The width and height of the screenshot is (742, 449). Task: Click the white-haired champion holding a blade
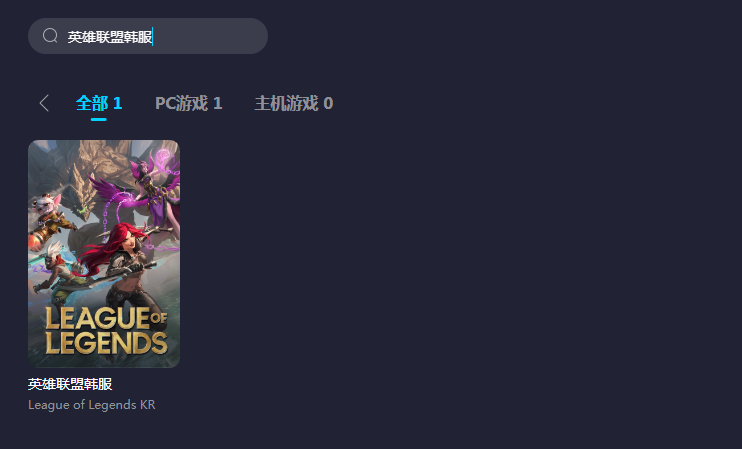coord(59,274)
